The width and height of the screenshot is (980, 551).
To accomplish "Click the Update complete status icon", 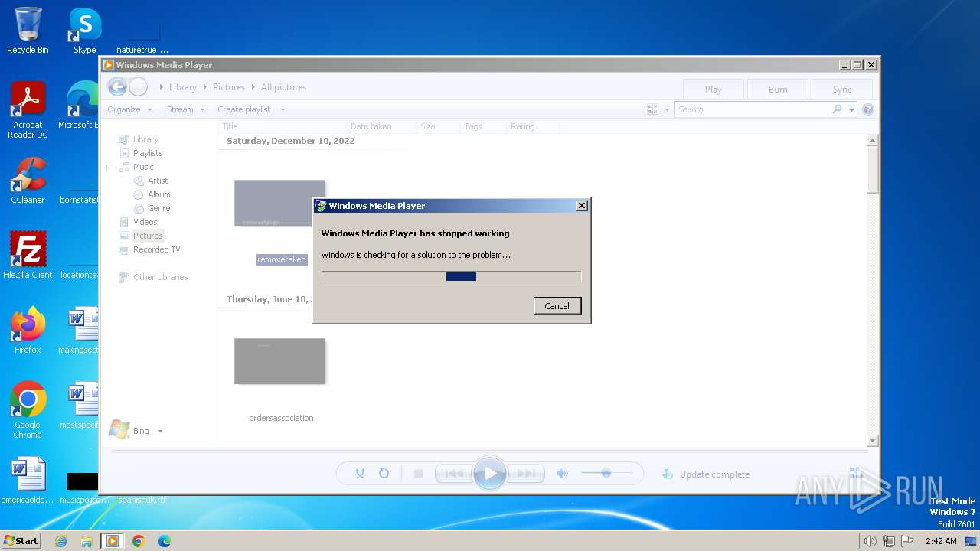I will (x=668, y=474).
